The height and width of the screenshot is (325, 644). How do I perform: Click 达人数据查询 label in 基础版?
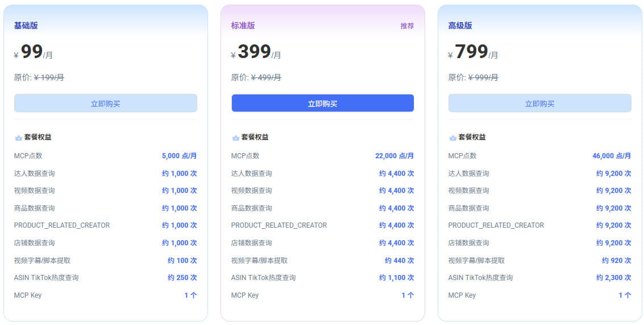coord(35,173)
